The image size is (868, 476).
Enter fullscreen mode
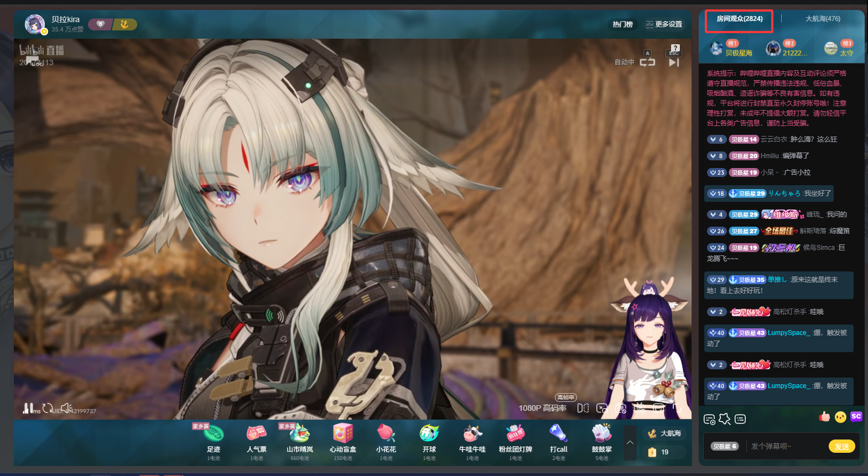tap(677, 408)
